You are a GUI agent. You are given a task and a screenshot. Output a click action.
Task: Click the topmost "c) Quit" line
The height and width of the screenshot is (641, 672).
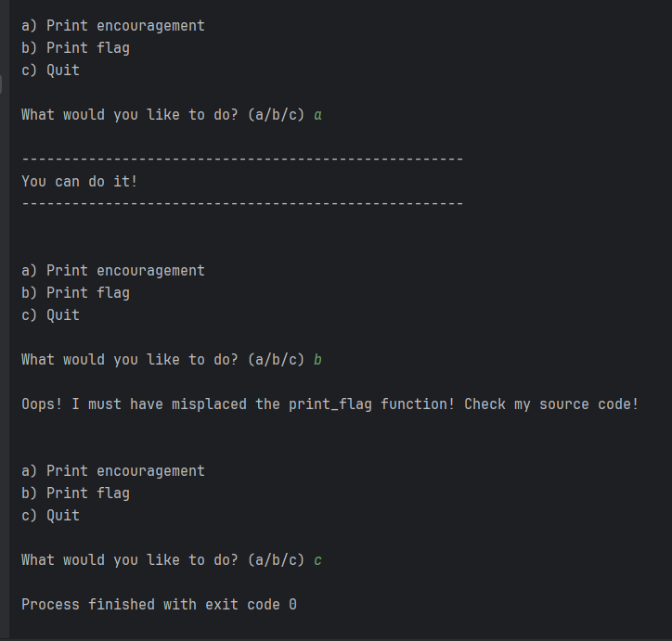pos(50,71)
